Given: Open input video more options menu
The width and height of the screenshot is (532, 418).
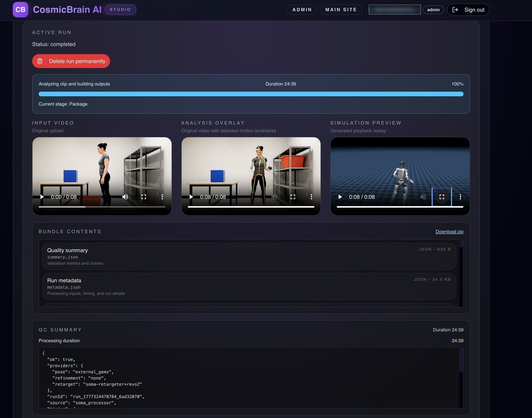Looking at the screenshot, I should 162,197.
